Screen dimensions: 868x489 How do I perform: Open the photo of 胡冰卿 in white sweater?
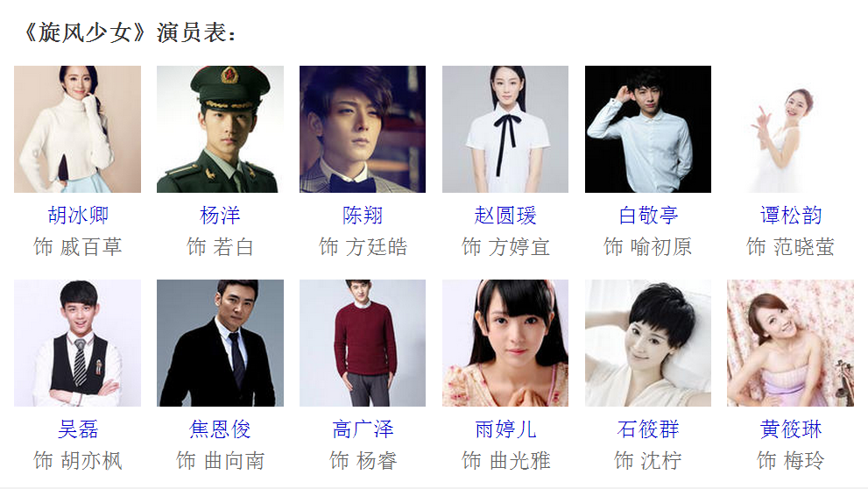tap(77, 129)
